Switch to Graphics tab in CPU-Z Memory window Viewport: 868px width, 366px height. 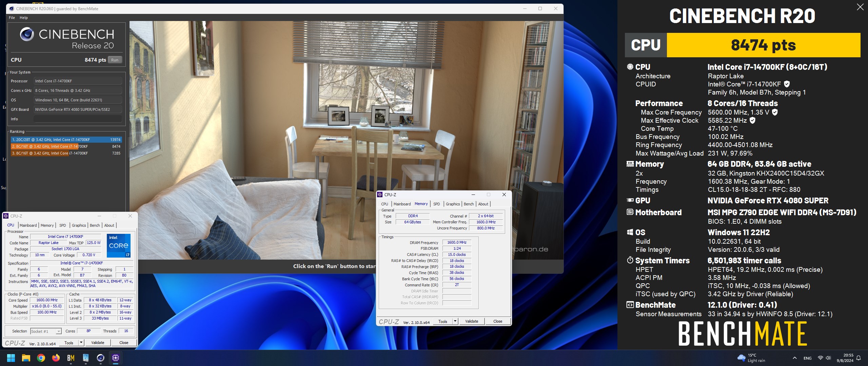coord(453,204)
